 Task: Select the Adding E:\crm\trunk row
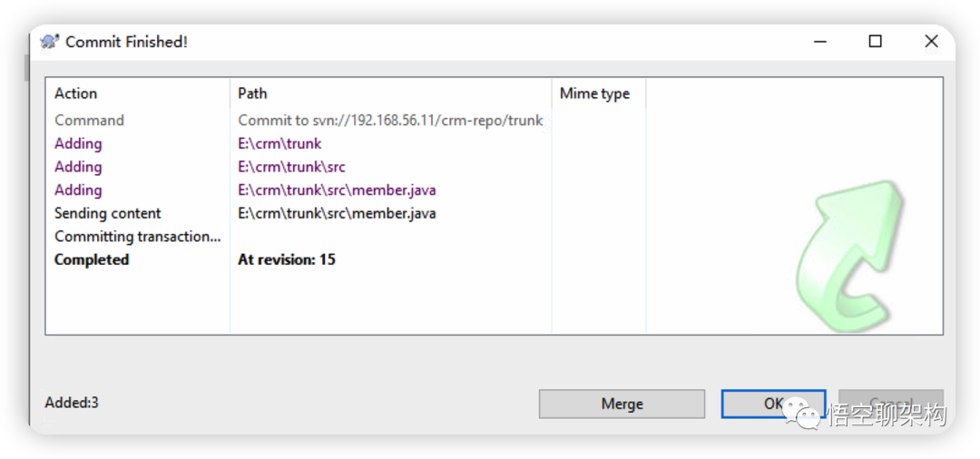pyautogui.click(x=78, y=144)
